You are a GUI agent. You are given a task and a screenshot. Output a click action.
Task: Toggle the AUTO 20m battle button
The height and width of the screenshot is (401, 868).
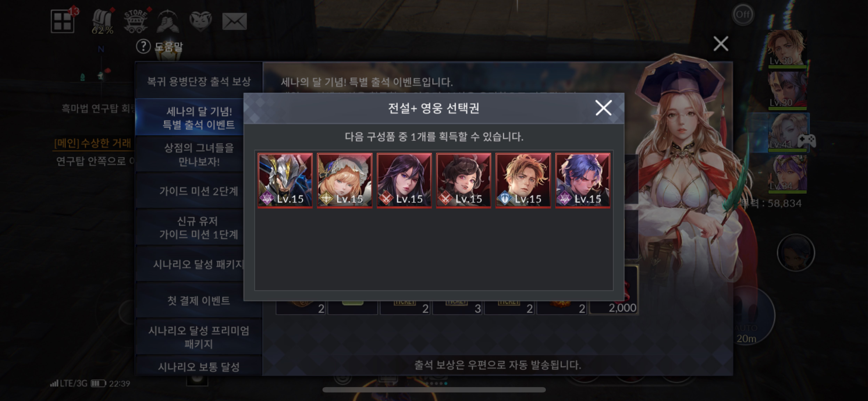[x=746, y=315]
